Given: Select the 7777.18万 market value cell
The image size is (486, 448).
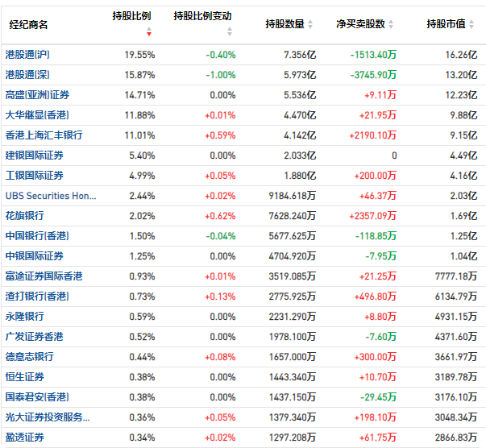Looking at the screenshot, I should [456, 276].
